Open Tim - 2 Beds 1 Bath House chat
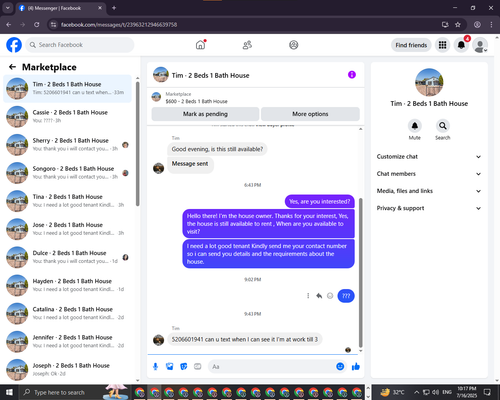This screenshot has height=400, width=500. (x=67, y=88)
